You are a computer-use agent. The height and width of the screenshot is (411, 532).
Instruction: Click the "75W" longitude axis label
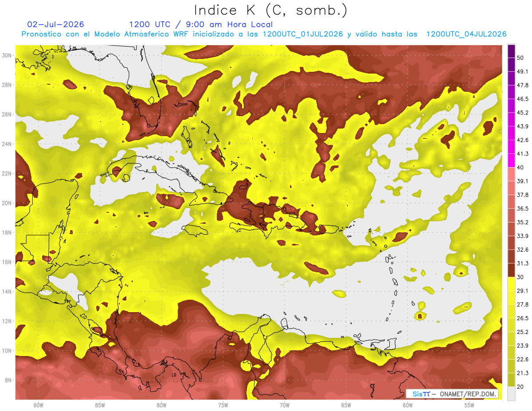(223, 406)
